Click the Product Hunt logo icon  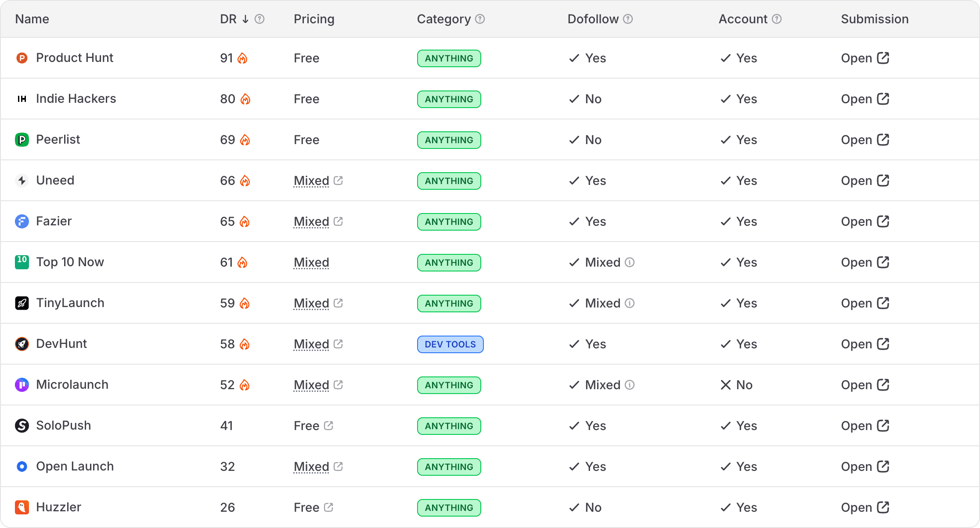tap(22, 58)
